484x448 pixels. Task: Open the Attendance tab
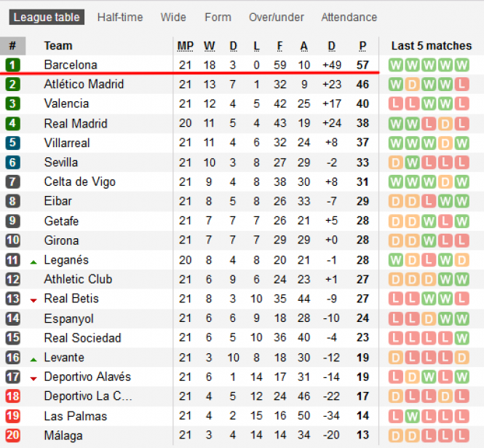(x=349, y=17)
